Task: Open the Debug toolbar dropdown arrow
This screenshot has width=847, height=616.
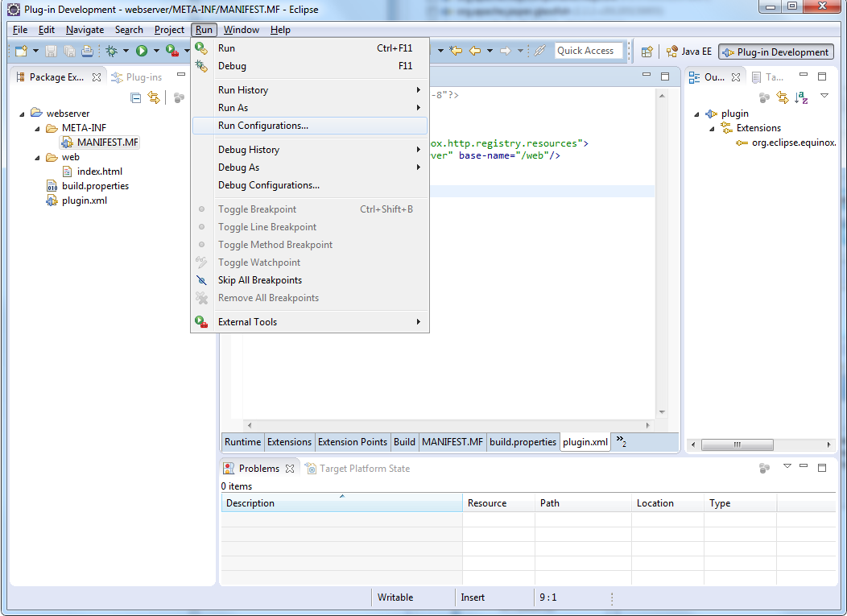Action: pos(126,51)
